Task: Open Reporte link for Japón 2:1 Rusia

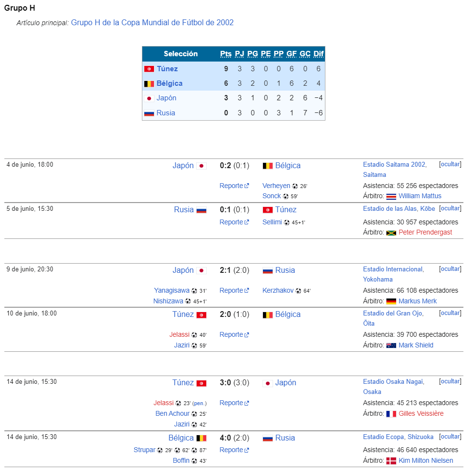Action: tap(234, 291)
